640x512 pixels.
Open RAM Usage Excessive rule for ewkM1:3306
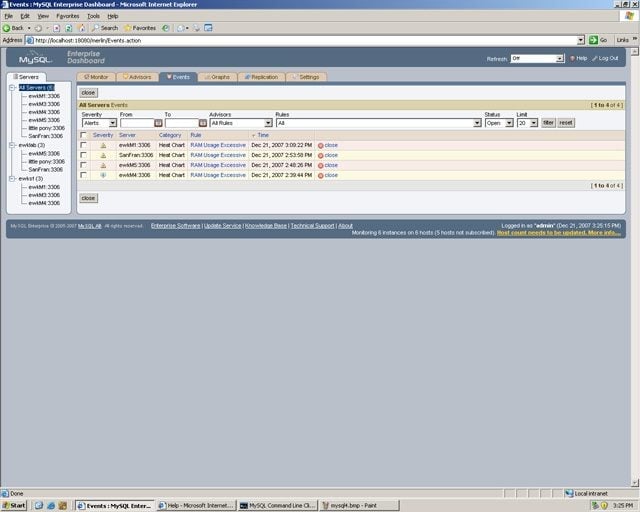[218, 145]
